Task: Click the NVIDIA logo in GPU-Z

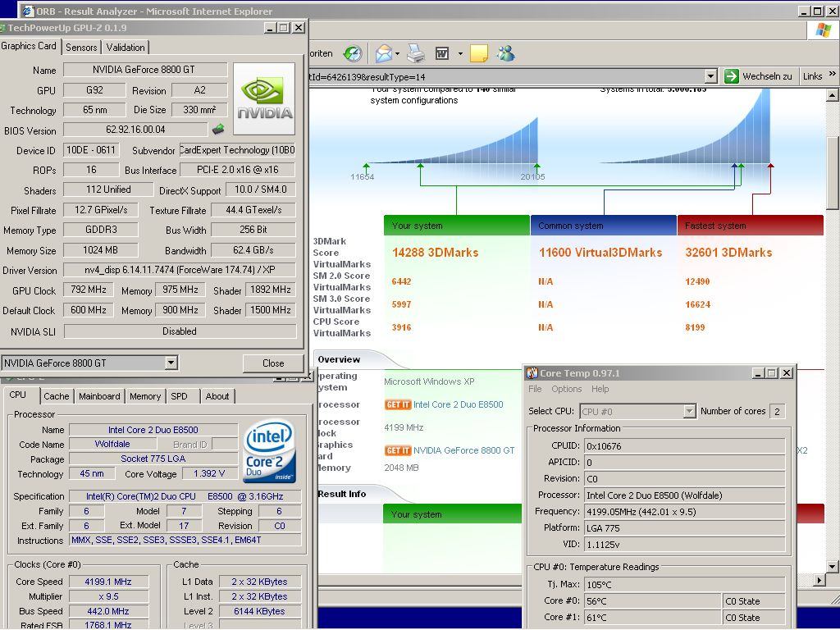Action: click(x=264, y=98)
